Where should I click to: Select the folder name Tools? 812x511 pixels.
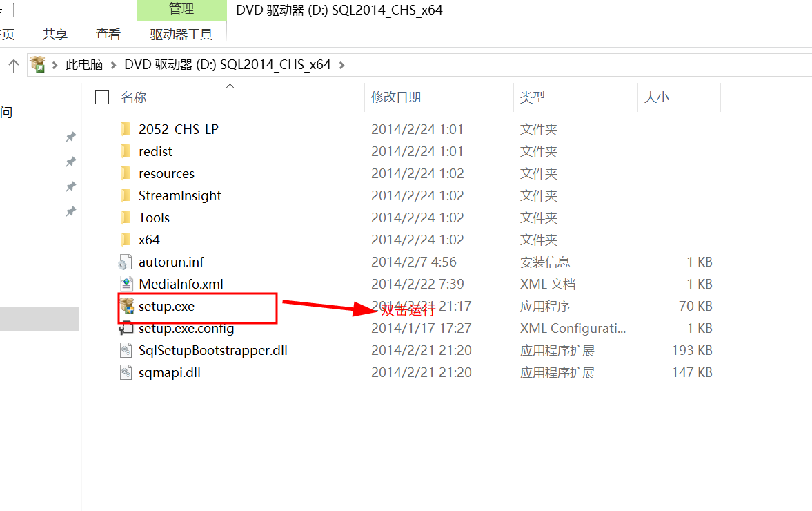(154, 218)
